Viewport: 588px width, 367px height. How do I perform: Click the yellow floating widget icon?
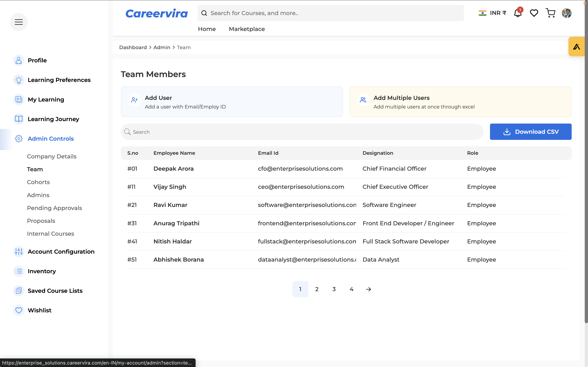576,47
